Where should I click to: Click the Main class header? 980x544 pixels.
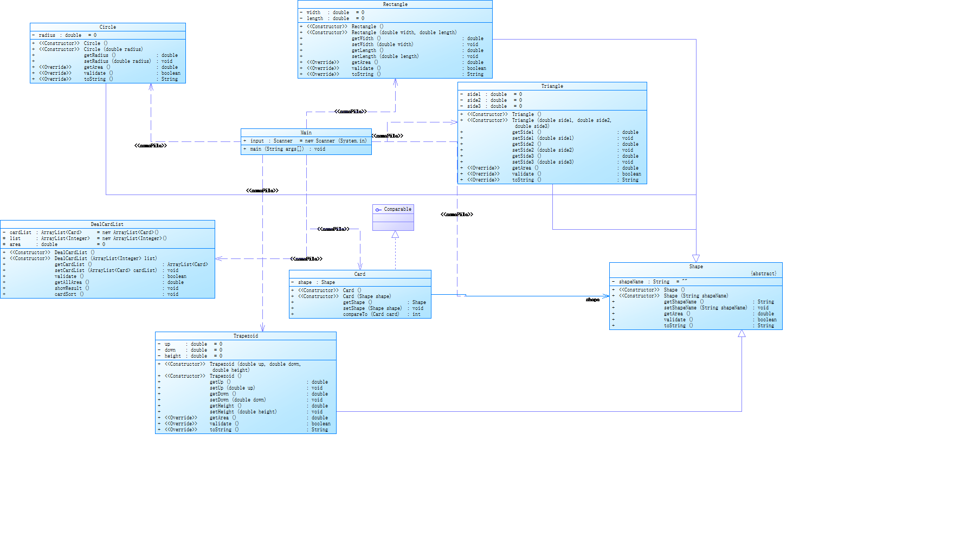click(306, 133)
